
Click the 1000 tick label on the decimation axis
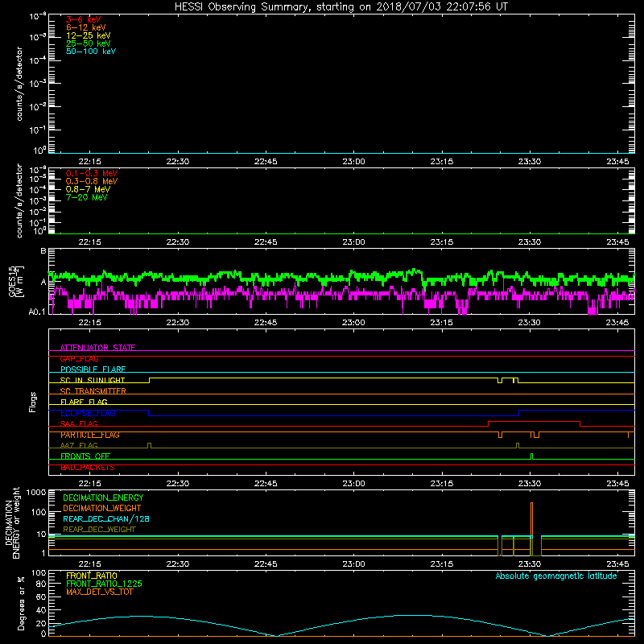tap(35, 493)
